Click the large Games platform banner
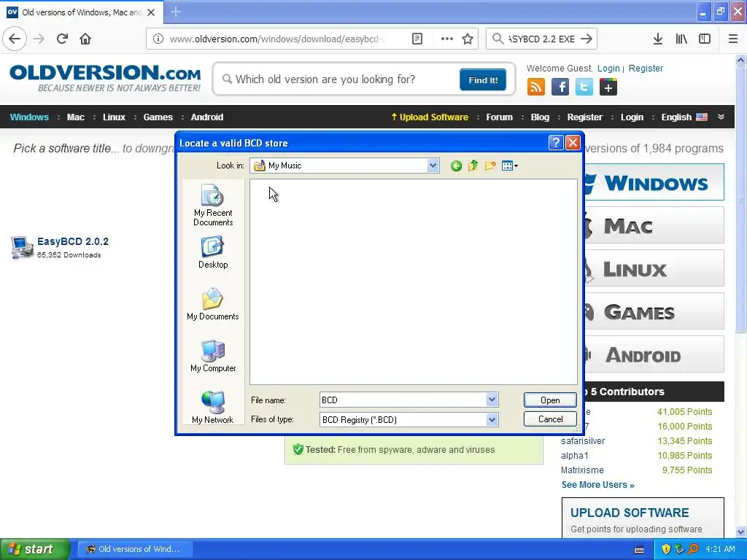747x560 pixels. pos(654,311)
